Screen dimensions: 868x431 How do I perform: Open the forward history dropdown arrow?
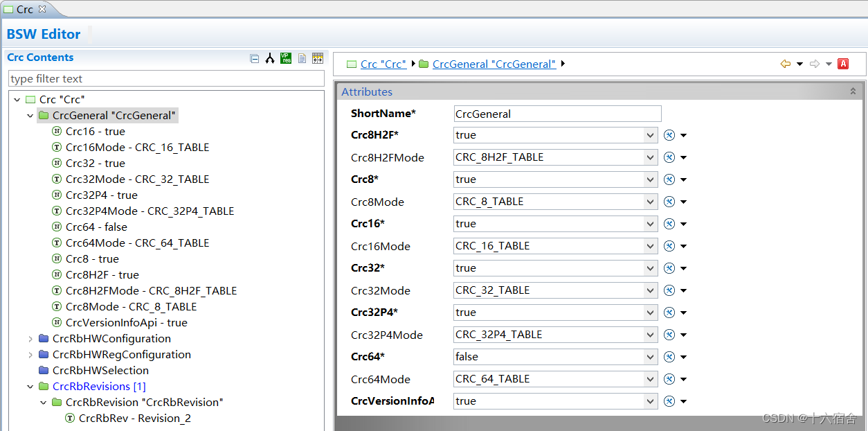(x=829, y=64)
